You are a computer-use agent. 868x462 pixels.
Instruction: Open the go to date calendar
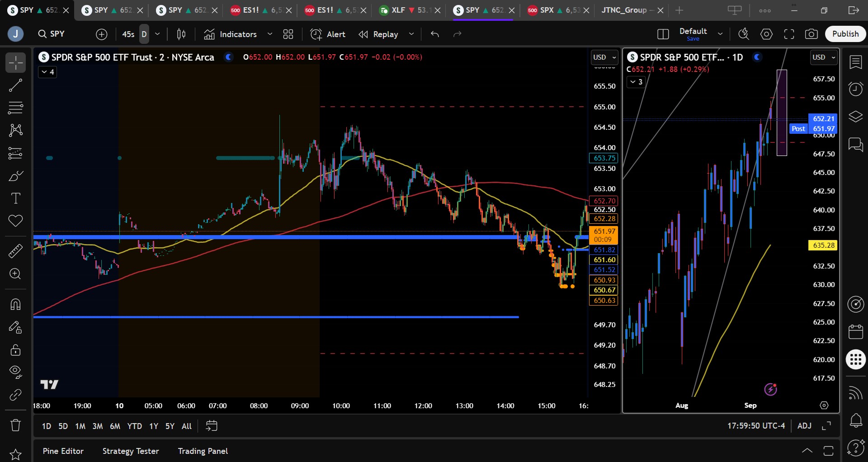pos(212,426)
